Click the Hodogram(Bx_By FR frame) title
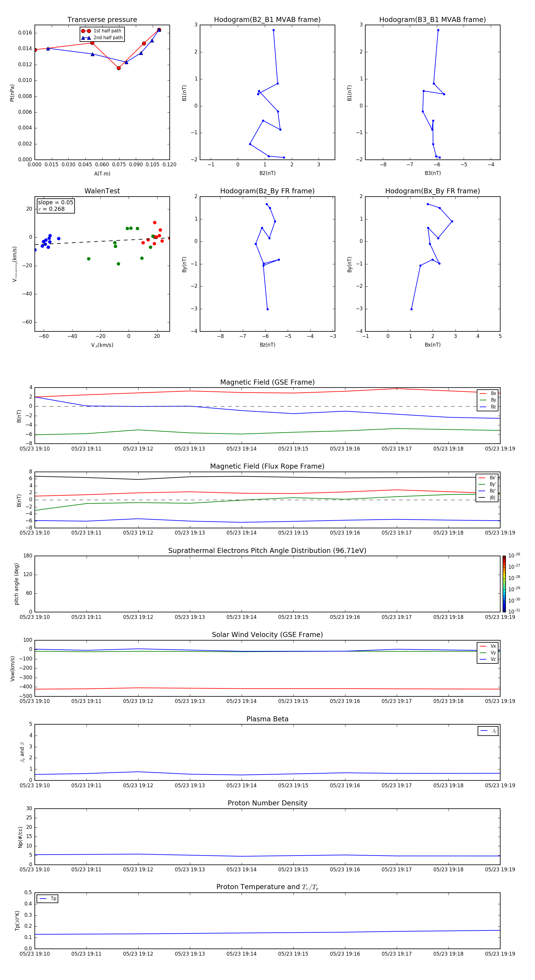The image size is (535, 980). pos(432,191)
